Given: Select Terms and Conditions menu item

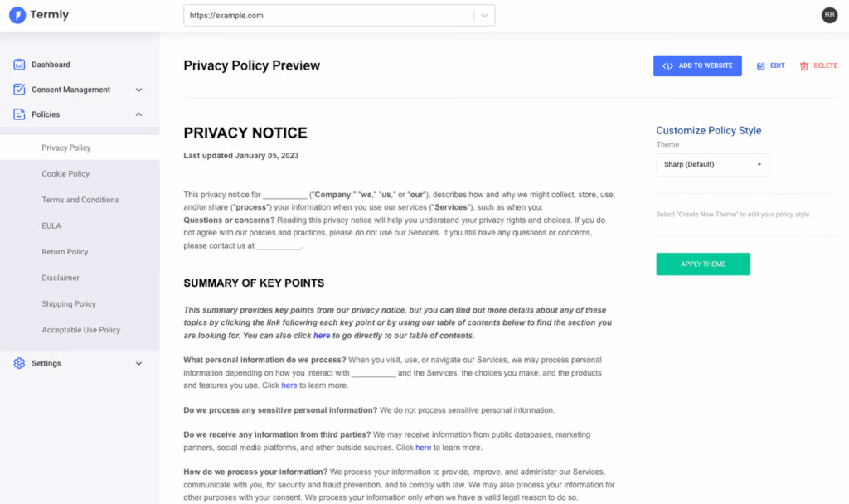Looking at the screenshot, I should pyautogui.click(x=80, y=200).
